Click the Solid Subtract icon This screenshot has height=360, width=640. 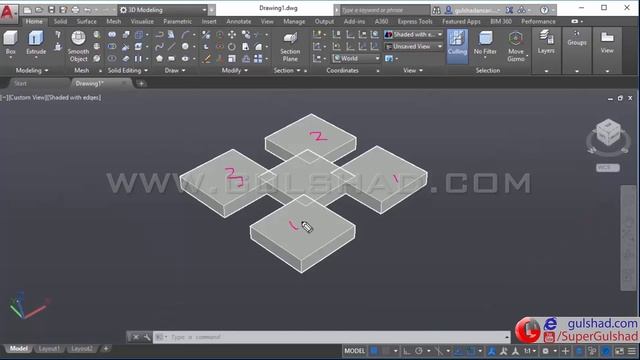click(111, 47)
